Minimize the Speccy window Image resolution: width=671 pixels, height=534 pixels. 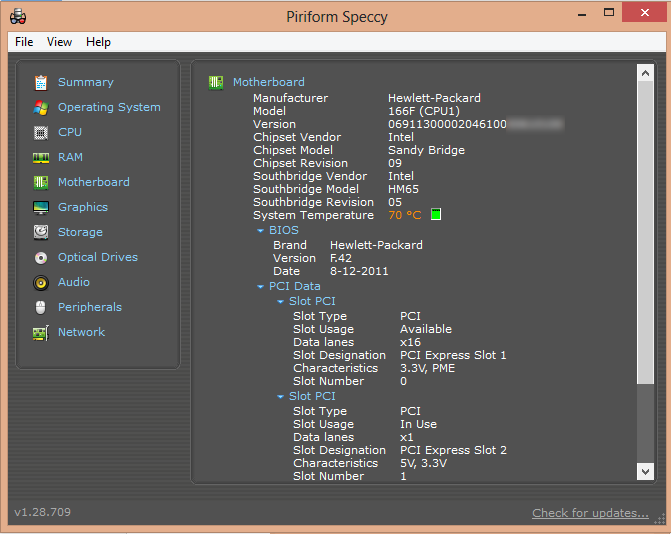[582, 13]
